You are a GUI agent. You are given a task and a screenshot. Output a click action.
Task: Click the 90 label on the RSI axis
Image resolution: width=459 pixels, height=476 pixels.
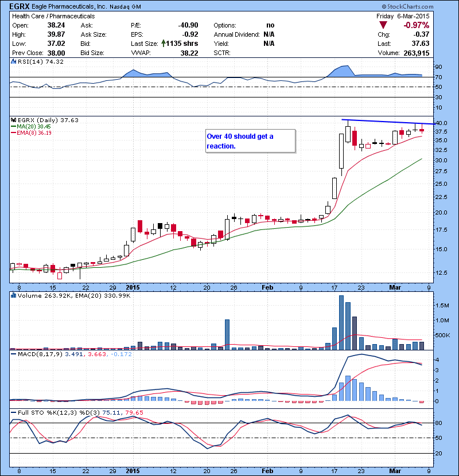pos(439,67)
